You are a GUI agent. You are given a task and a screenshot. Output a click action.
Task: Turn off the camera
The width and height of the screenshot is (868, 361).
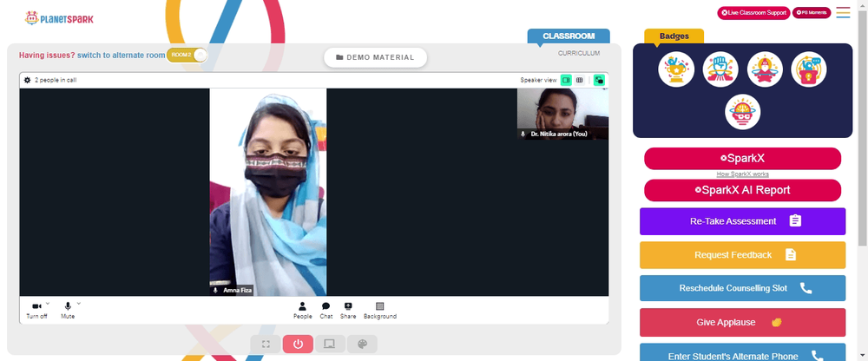pos(36,310)
